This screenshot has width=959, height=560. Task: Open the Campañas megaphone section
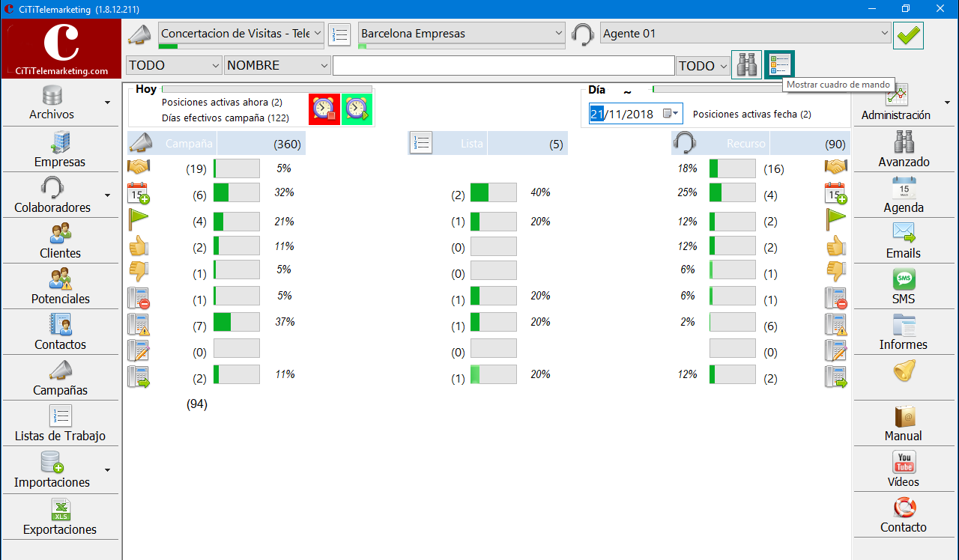[x=60, y=377]
